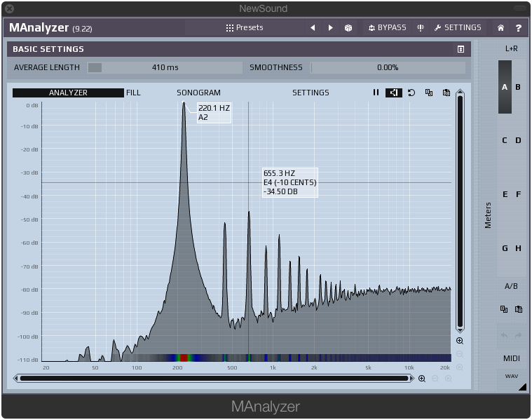Open the MIDI settings button
Viewport: 532px width, 420px height.
coord(511,358)
